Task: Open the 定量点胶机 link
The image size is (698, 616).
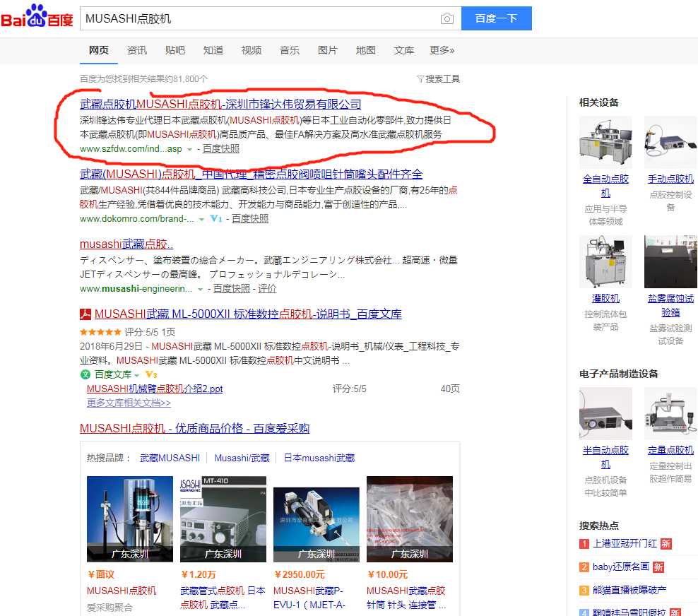Action: pos(671,451)
